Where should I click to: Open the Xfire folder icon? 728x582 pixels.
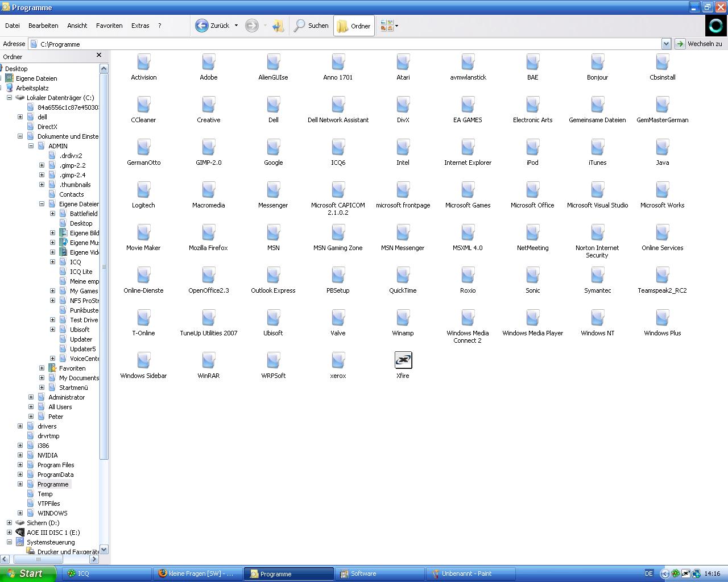coord(403,360)
